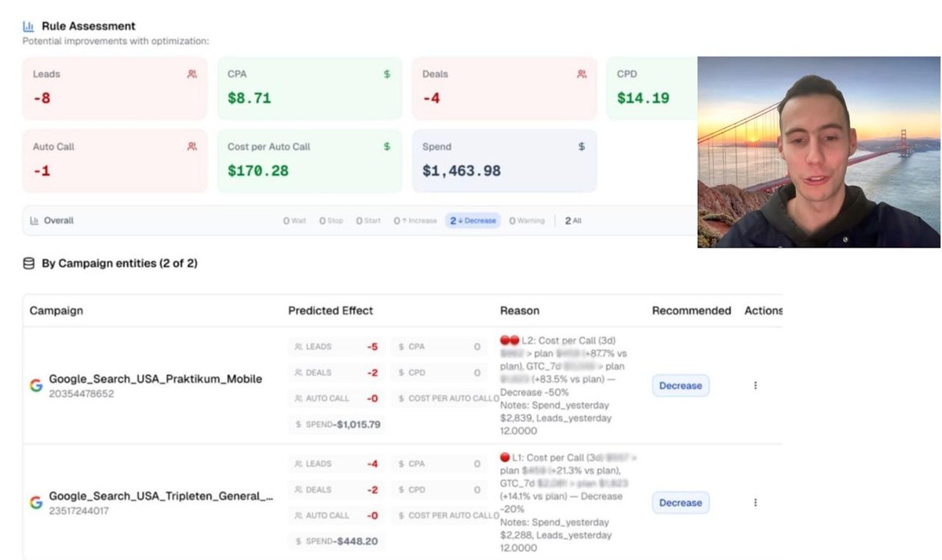
Task: Click the Actions column header
Action: pyautogui.click(x=763, y=311)
